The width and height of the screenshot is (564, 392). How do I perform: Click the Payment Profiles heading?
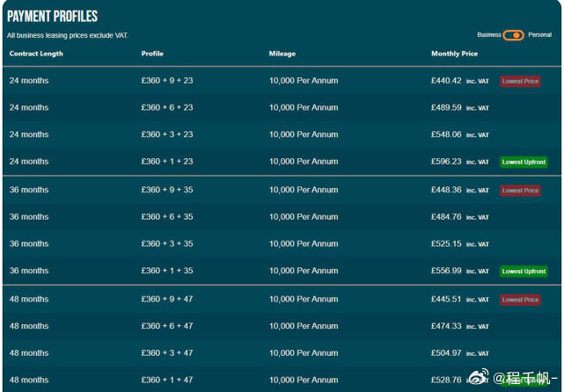52,16
